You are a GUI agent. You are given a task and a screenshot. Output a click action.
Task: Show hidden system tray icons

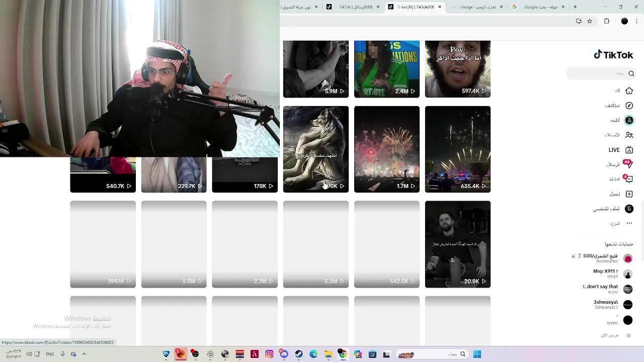pos(84,354)
